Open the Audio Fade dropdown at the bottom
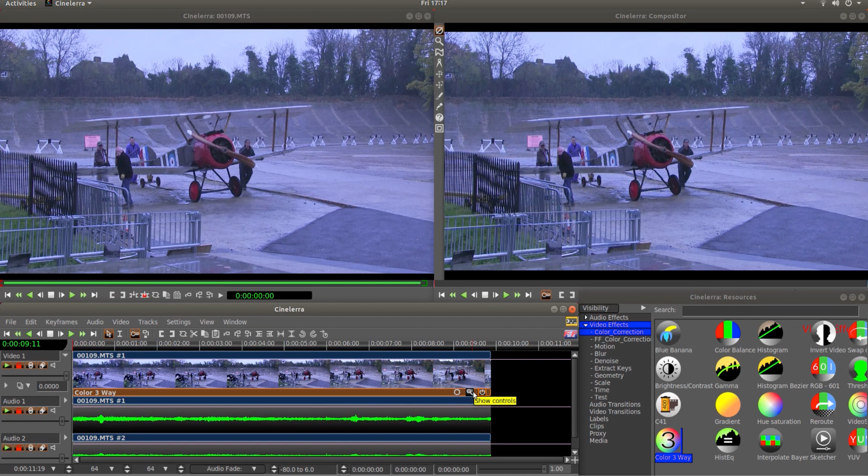Image resolution: width=868 pixels, height=476 pixels. (x=254, y=469)
